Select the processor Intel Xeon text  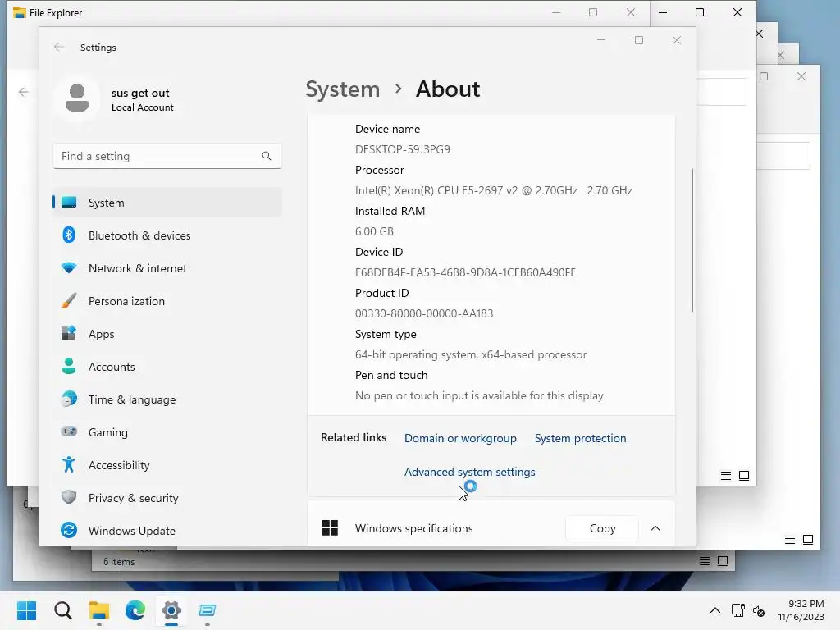(x=493, y=190)
